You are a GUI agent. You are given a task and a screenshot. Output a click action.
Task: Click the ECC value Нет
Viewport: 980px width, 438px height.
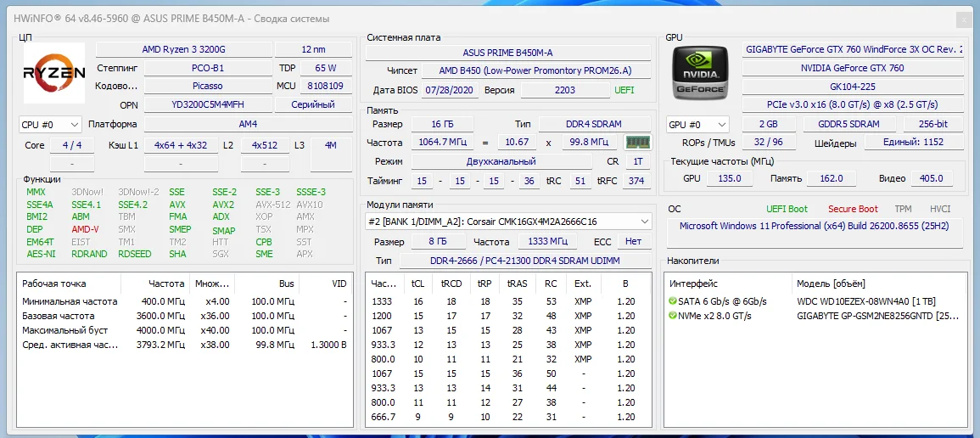click(635, 241)
